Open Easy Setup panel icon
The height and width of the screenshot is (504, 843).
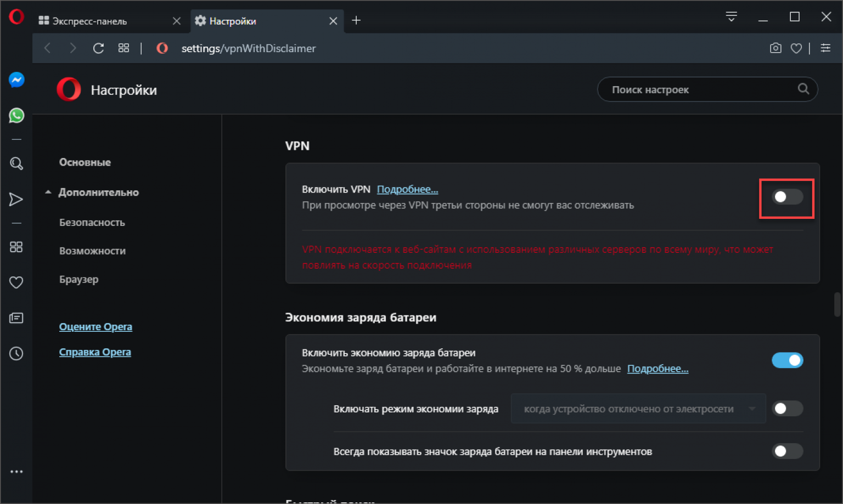[x=825, y=48]
